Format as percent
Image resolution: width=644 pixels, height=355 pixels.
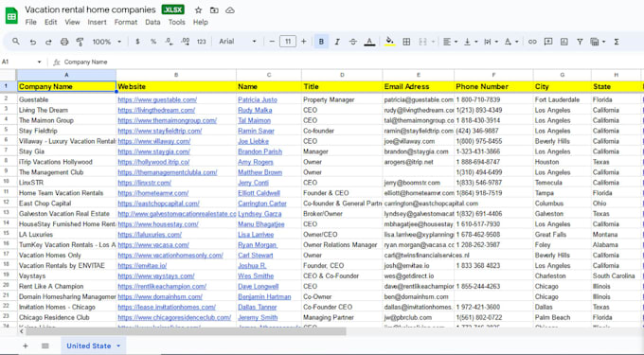tap(153, 42)
